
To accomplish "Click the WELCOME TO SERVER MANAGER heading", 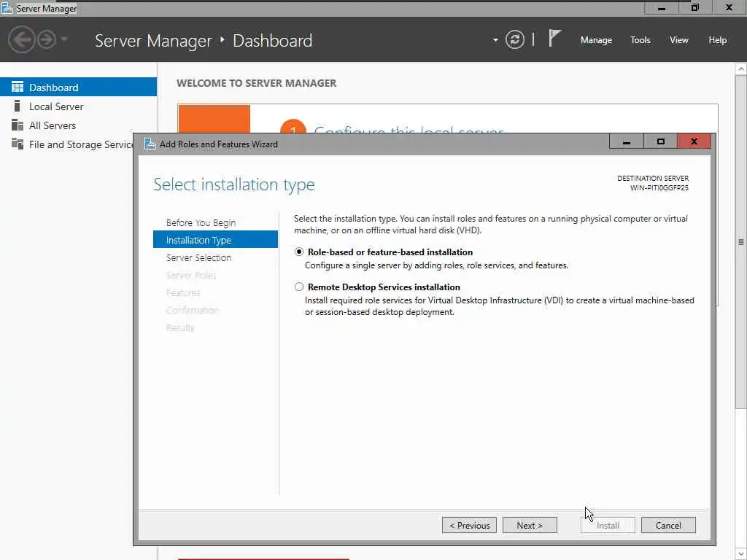I will coord(256,83).
